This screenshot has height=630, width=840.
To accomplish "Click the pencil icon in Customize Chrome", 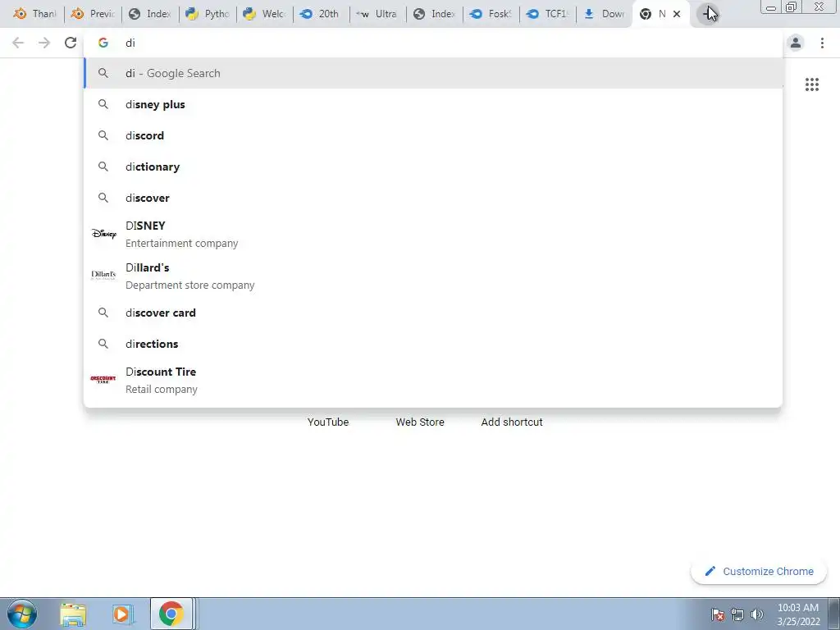I will tap(710, 571).
